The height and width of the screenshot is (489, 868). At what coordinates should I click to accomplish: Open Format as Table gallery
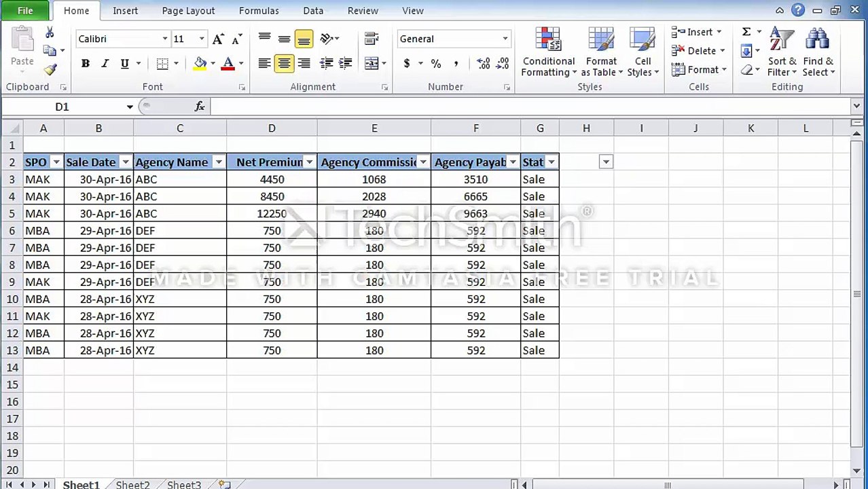(x=602, y=52)
